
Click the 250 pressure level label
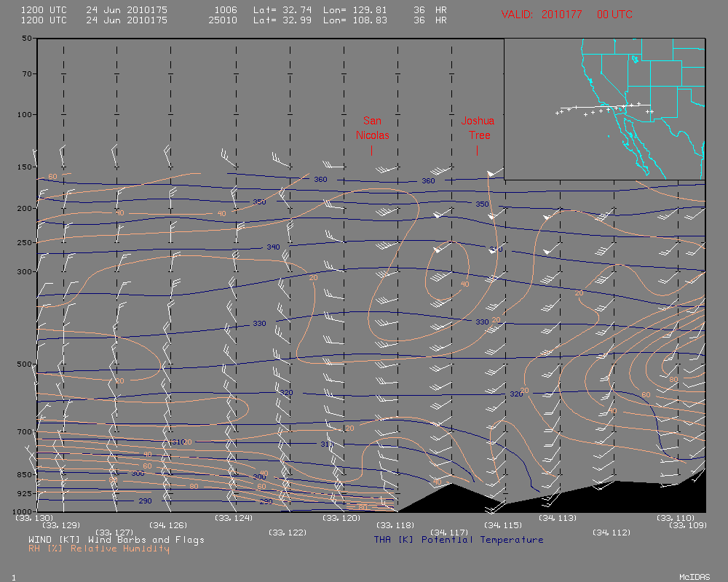(25, 242)
